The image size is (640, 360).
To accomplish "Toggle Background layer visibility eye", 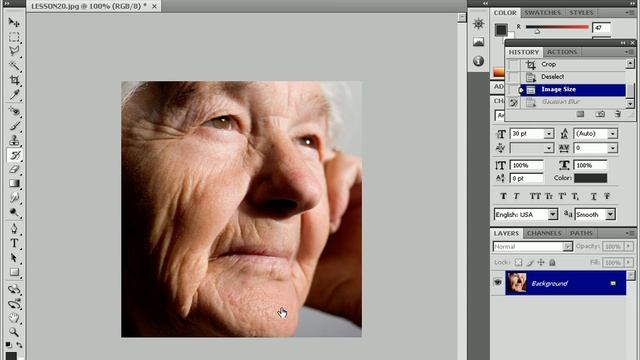I will pyautogui.click(x=498, y=282).
